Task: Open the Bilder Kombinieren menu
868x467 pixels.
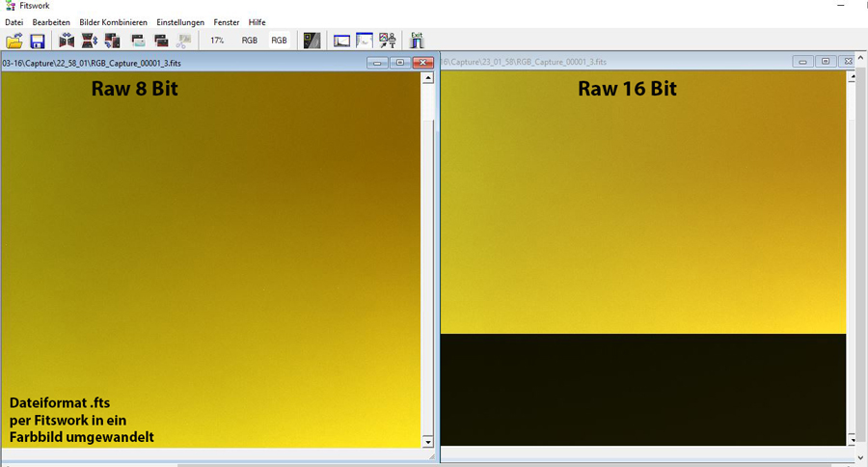Action: click(114, 22)
